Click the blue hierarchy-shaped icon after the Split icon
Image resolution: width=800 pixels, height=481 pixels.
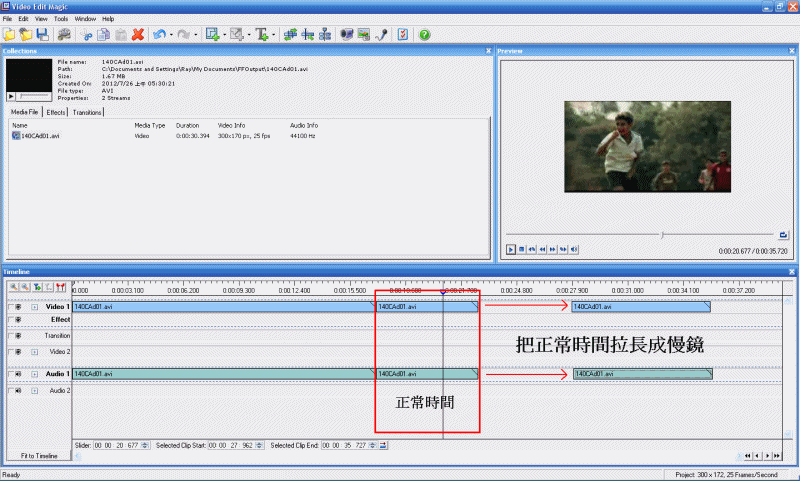[x=325, y=35]
